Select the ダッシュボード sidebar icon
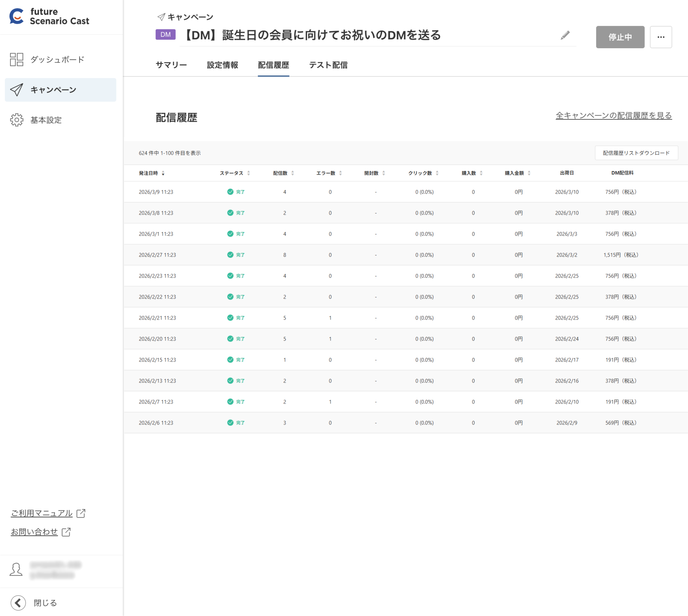This screenshot has width=688, height=616. tap(16, 60)
